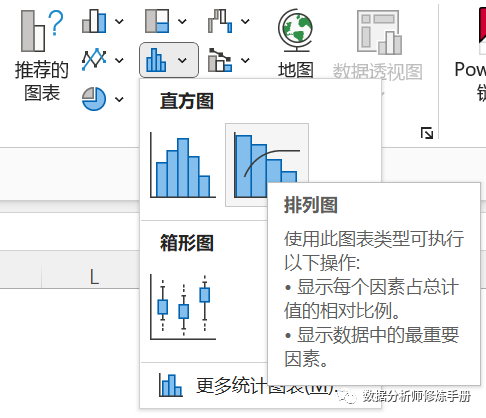Expand the line chart dropdown arrow
This screenshot has height=418, width=486.
pos(119,60)
